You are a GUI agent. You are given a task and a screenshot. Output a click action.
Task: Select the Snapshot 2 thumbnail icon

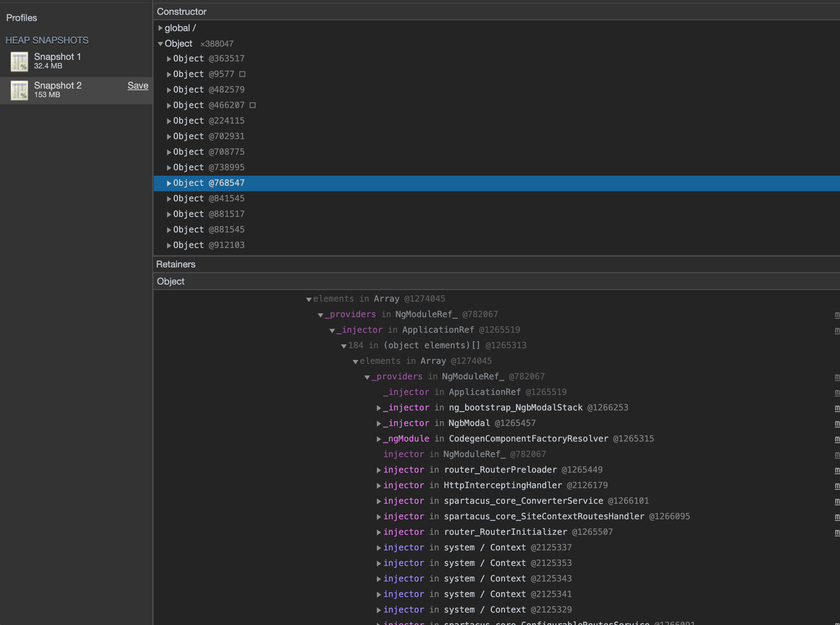(20, 90)
